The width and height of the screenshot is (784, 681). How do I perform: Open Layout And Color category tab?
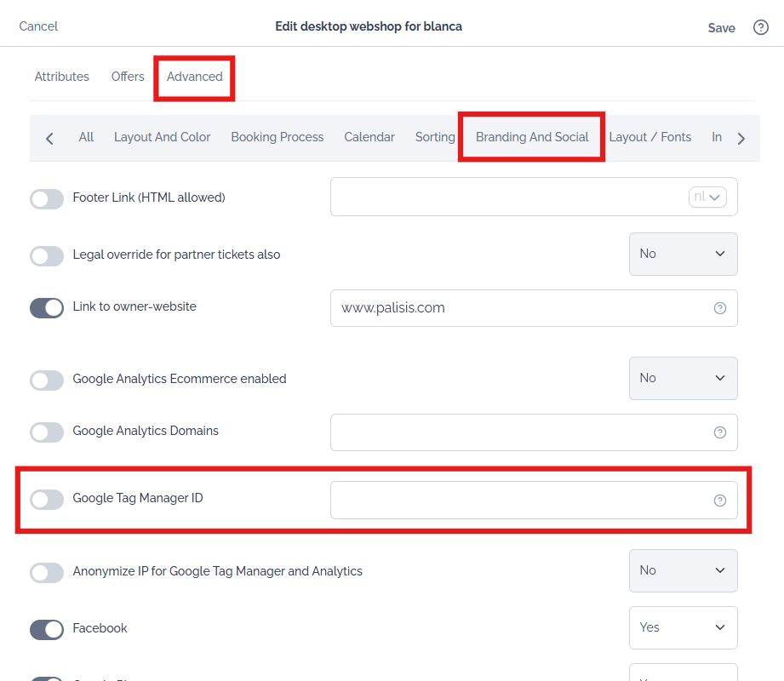pos(162,137)
